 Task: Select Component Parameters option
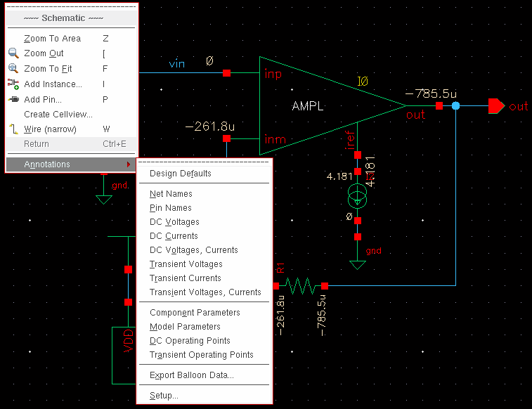[195, 313]
